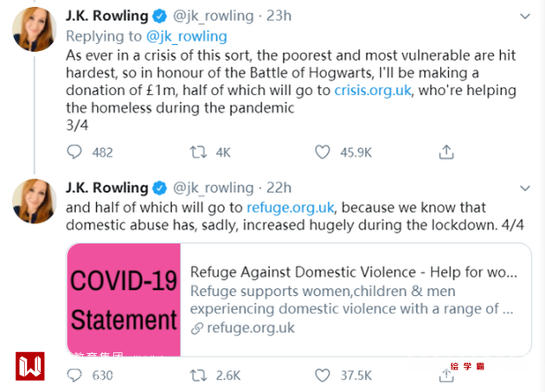This screenshot has width=545, height=392.
Task: Follow the refuge.org.uk link in tweet text
Action: [x=289, y=208]
